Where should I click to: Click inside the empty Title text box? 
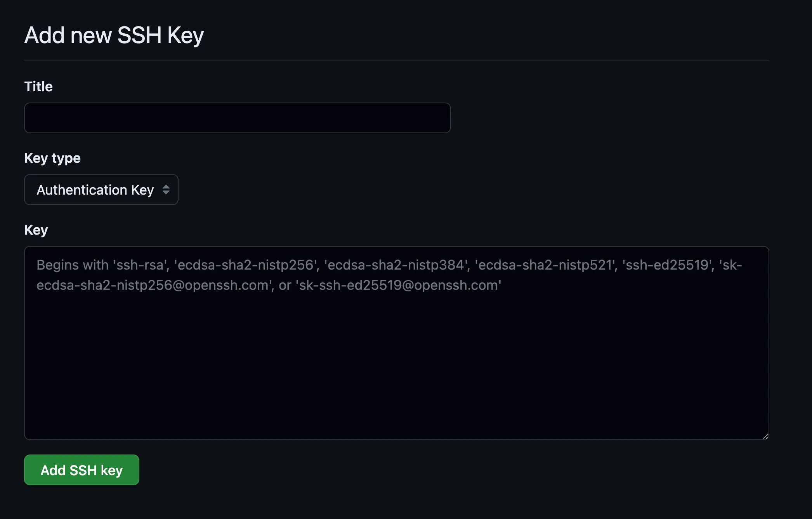(x=237, y=118)
